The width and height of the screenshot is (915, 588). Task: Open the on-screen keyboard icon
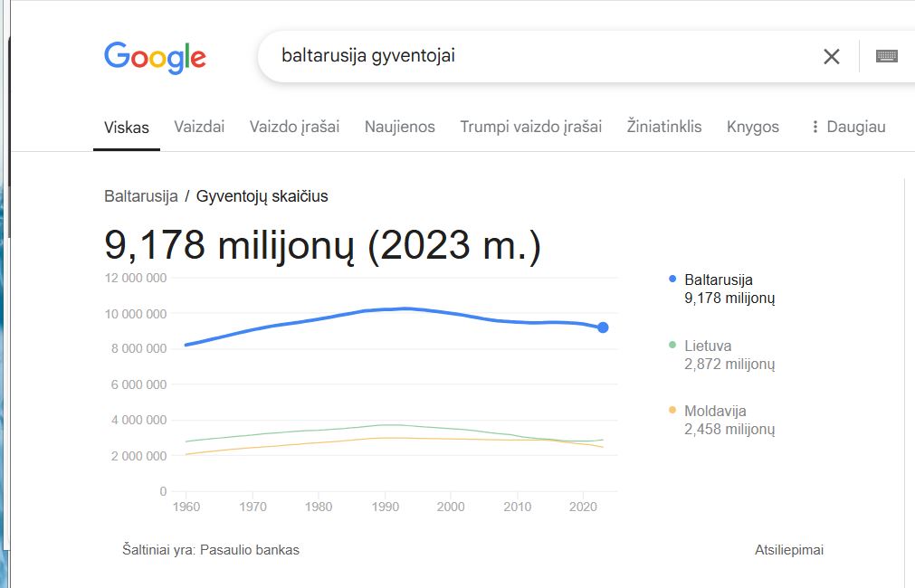point(886,56)
